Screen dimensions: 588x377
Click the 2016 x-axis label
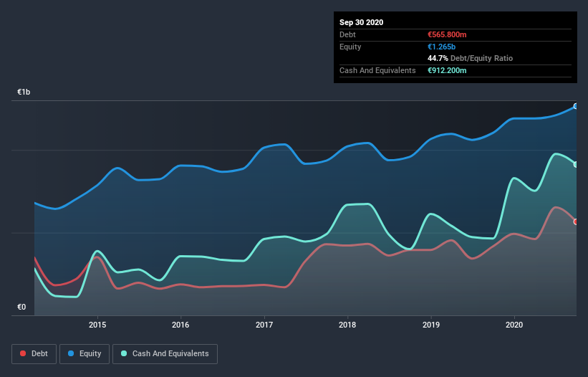point(180,325)
